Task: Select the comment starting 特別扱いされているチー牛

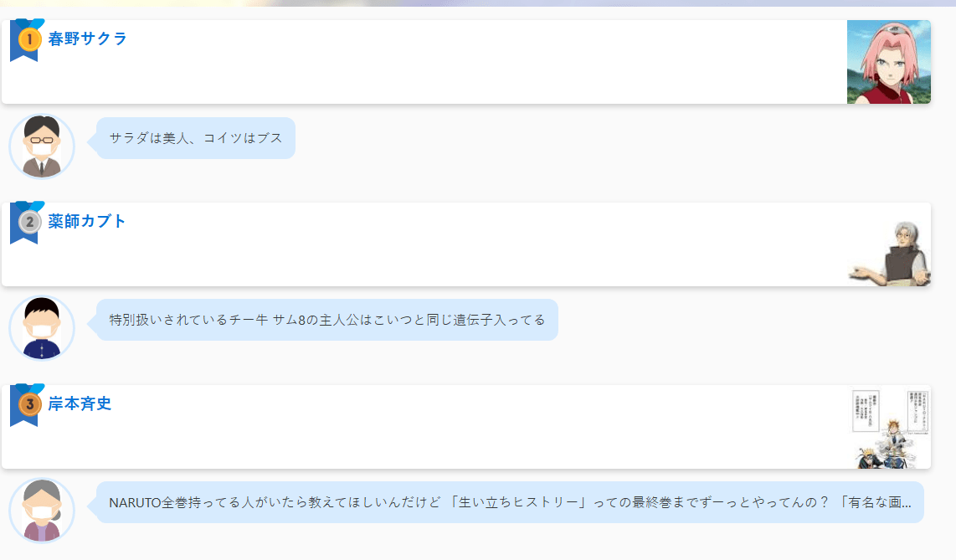Action: tap(327, 320)
